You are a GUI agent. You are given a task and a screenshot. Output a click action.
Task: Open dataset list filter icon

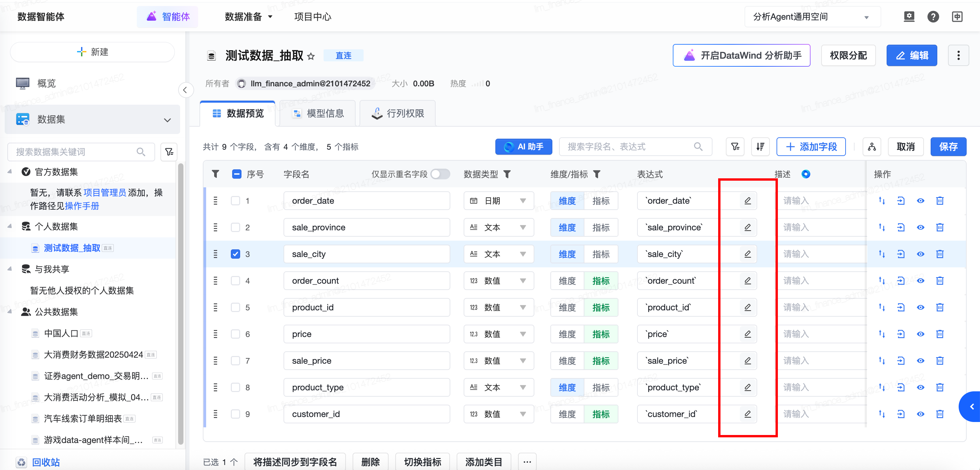coord(169,152)
